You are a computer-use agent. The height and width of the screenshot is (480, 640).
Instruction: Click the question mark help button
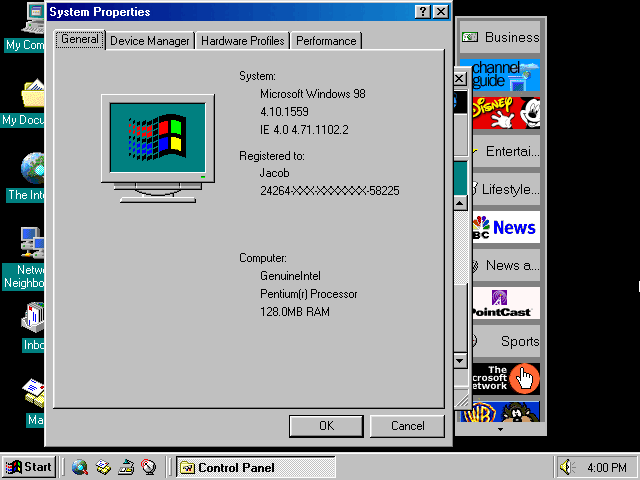tap(423, 11)
